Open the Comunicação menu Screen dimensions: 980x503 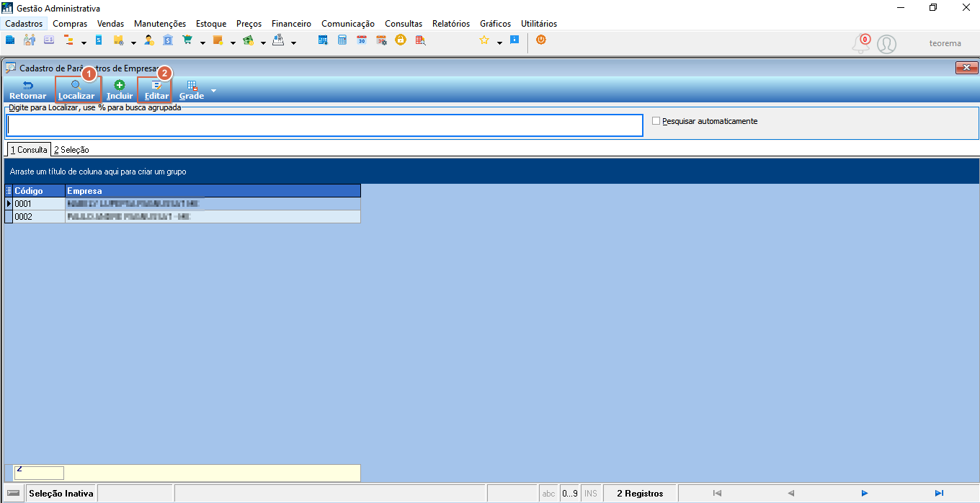[348, 24]
